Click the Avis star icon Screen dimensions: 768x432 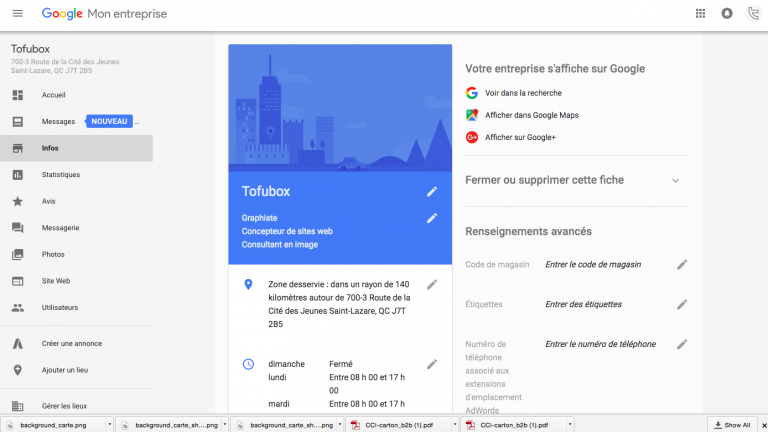tap(18, 201)
